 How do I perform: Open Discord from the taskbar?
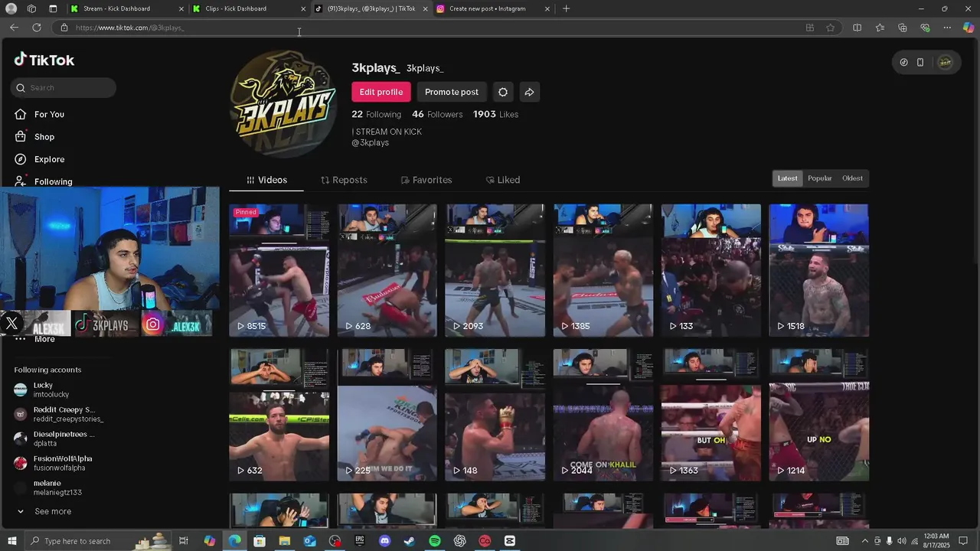[385, 541]
